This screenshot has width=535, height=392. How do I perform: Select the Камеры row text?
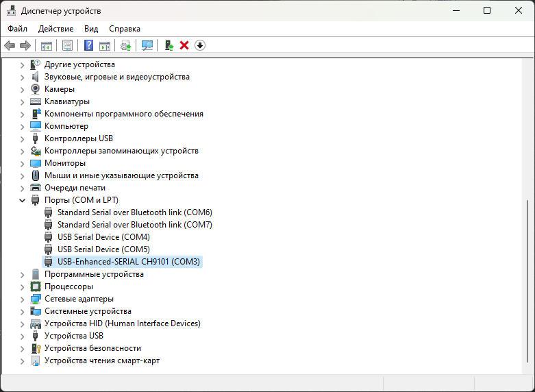pos(60,89)
